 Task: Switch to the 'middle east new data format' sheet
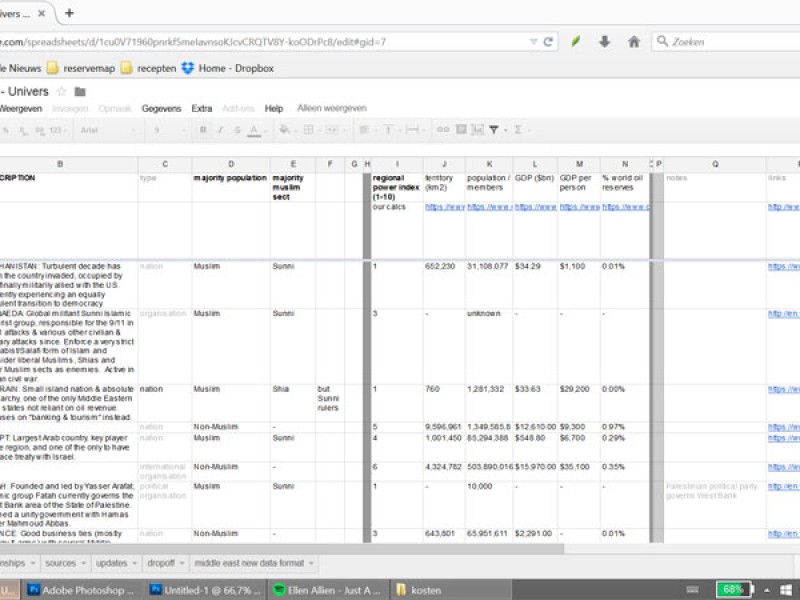[249, 563]
